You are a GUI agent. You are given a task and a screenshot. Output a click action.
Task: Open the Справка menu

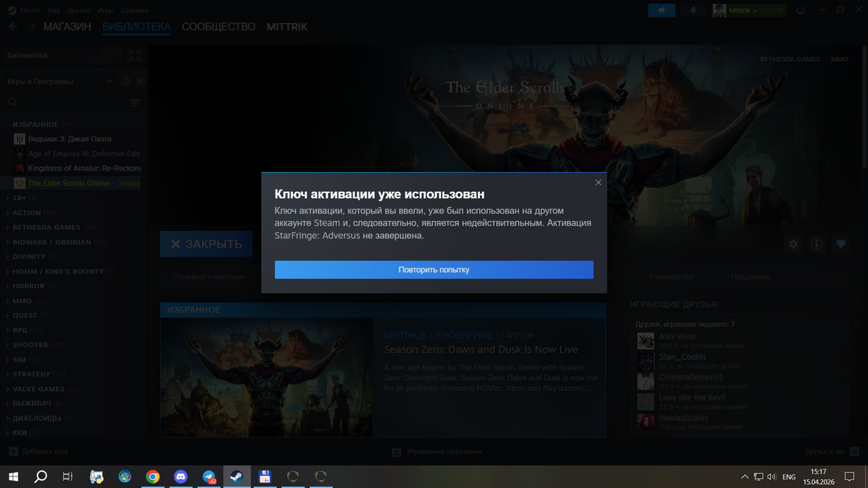coord(135,10)
